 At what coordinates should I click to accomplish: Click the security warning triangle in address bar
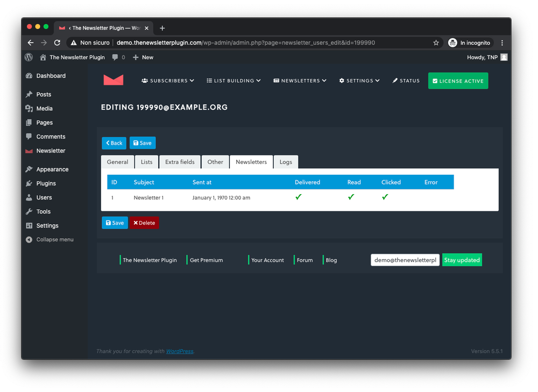click(x=73, y=43)
